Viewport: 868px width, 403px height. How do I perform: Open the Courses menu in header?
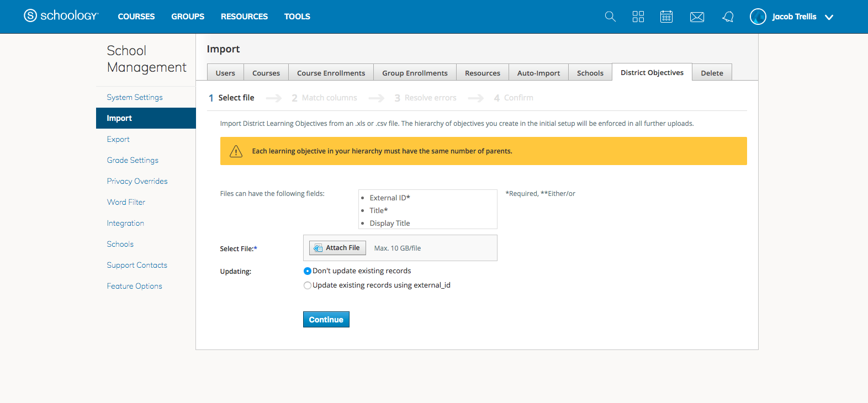coord(136,17)
